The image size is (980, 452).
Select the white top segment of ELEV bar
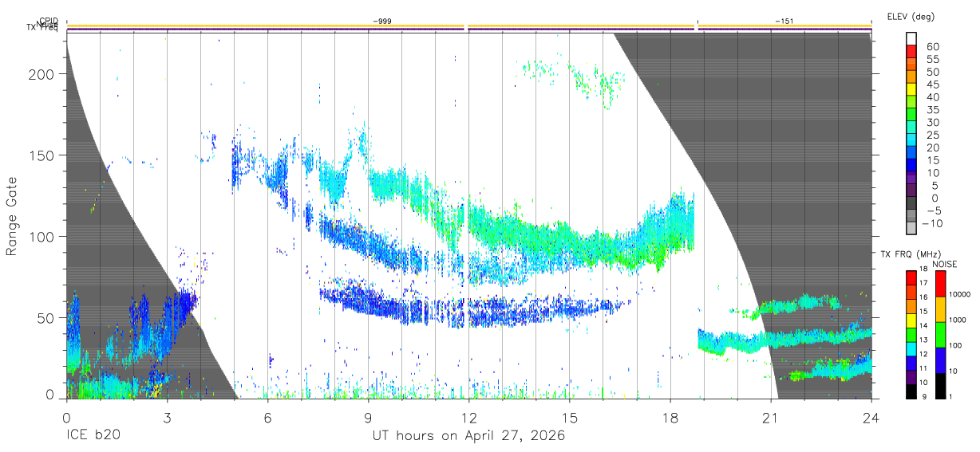[912, 38]
